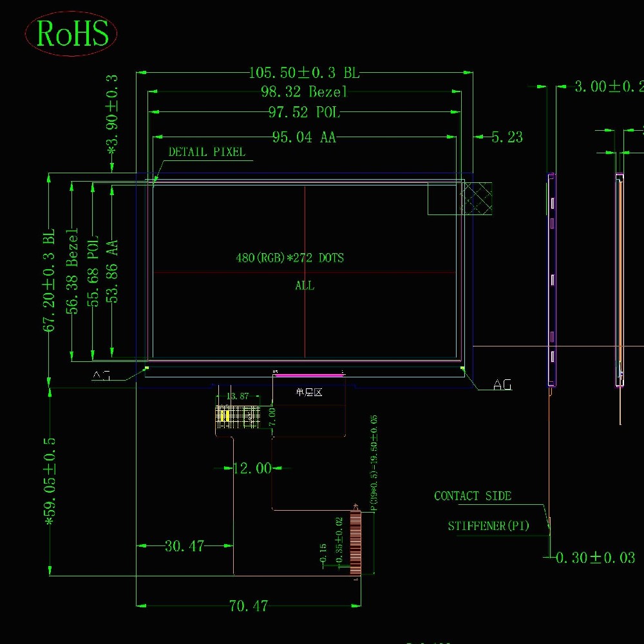The height and width of the screenshot is (644, 644).
Task: Click the "*3.90±0.3" vertical dimension
Action: (112, 115)
